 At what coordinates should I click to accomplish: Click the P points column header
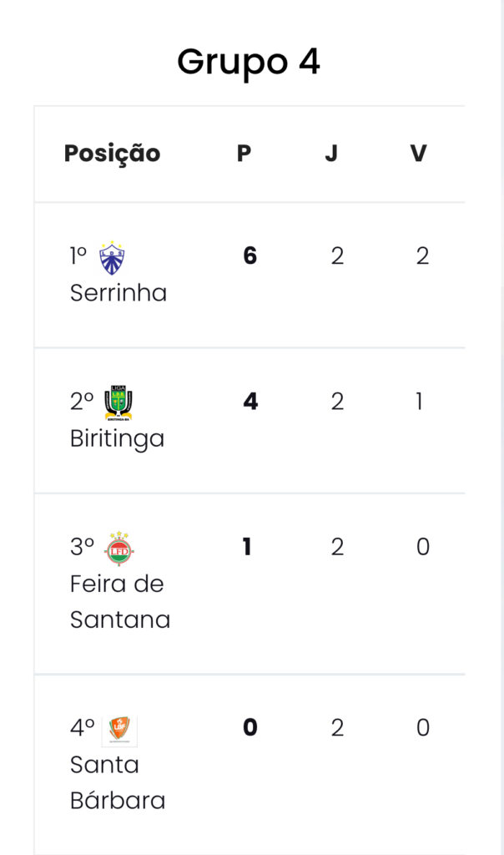(x=244, y=154)
